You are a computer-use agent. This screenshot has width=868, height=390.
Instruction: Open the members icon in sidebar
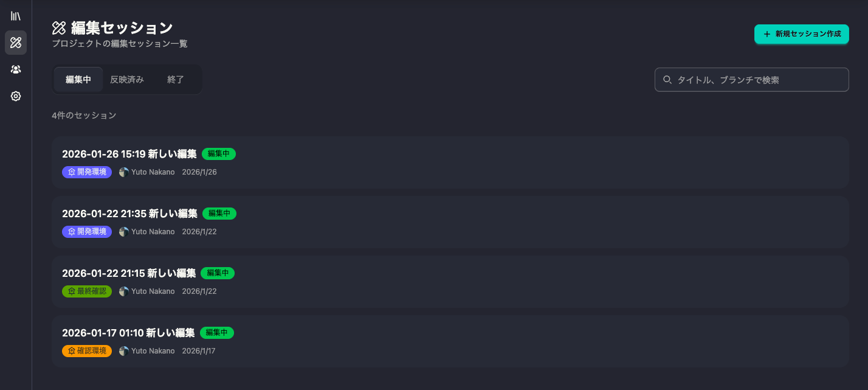pos(16,69)
